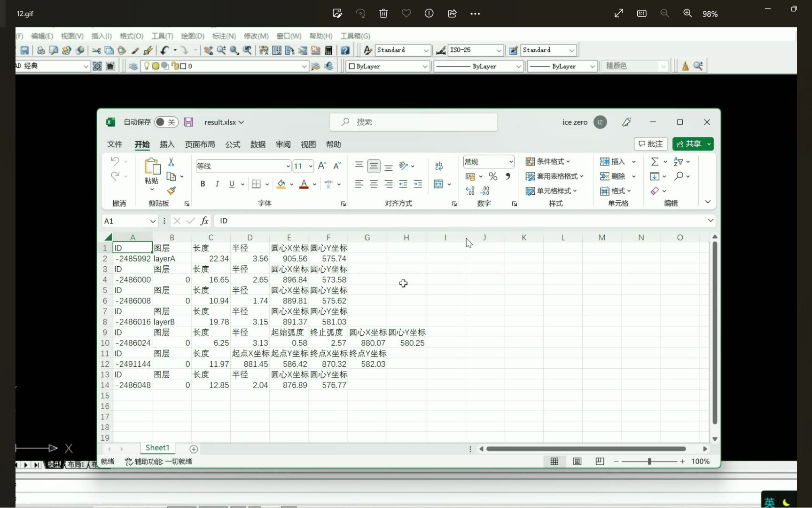Toggle the Middle Align button

tap(374, 166)
